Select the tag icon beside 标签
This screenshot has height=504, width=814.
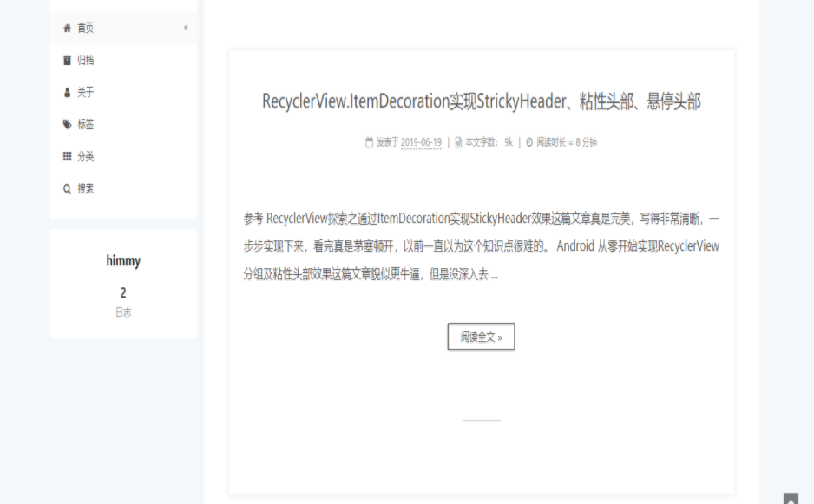click(x=66, y=123)
